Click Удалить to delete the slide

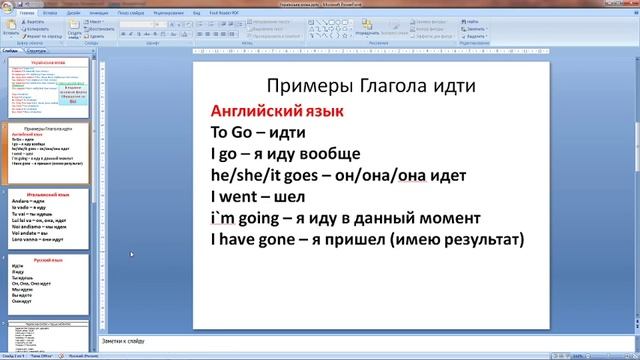[94, 36]
